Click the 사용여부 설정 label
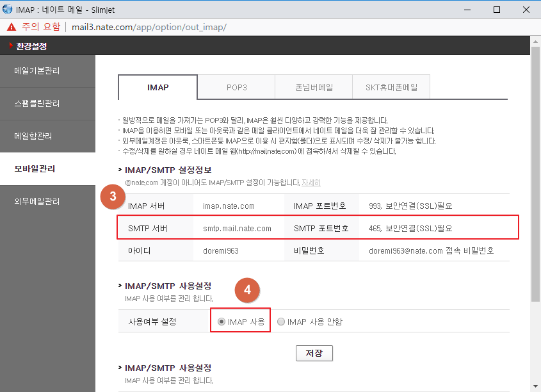Image resolution: width=541 pixels, height=392 pixels. click(x=152, y=322)
